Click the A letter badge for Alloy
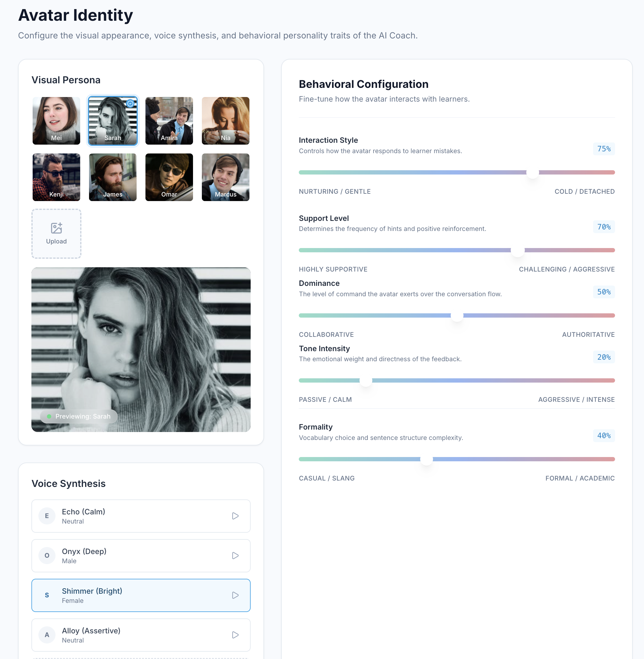The image size is (644, 659). coord(47,635)
